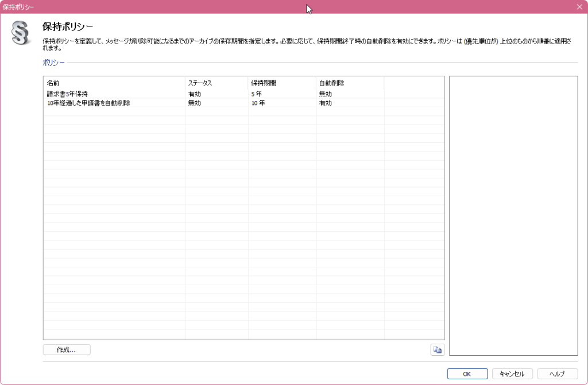
Task: Click the 保持期間 column header
Action: point(264,82)
